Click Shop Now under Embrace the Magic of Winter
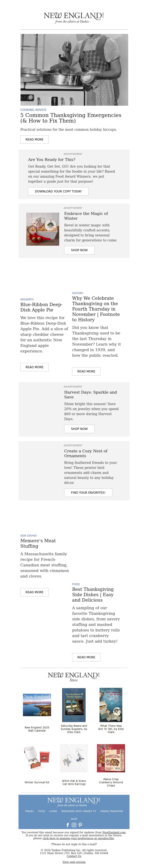 79,250
